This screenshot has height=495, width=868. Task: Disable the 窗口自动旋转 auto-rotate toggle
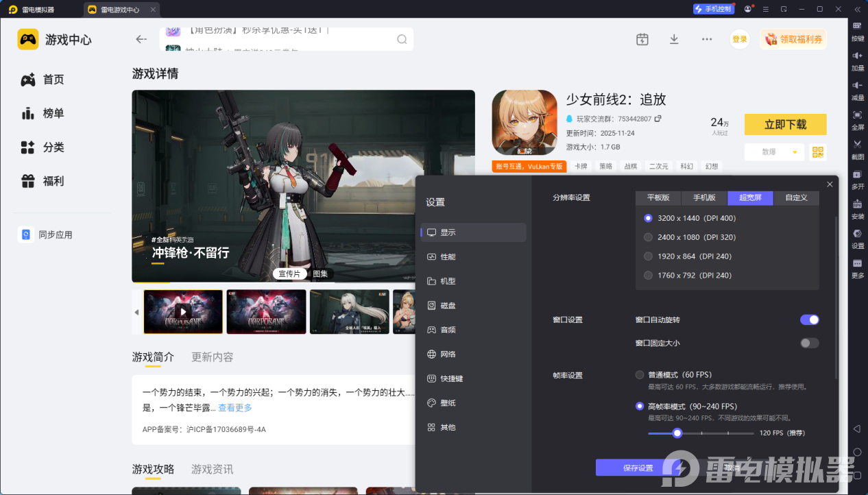tap(810, 319)
